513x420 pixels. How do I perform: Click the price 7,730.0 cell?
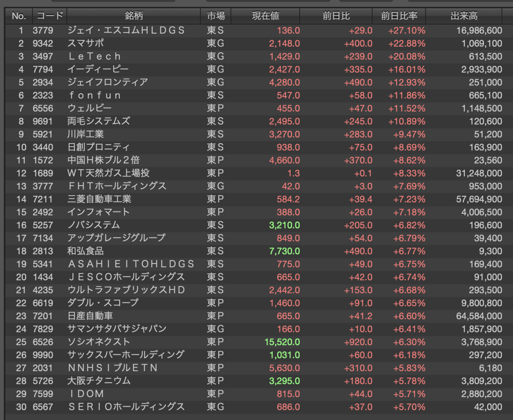285,251
